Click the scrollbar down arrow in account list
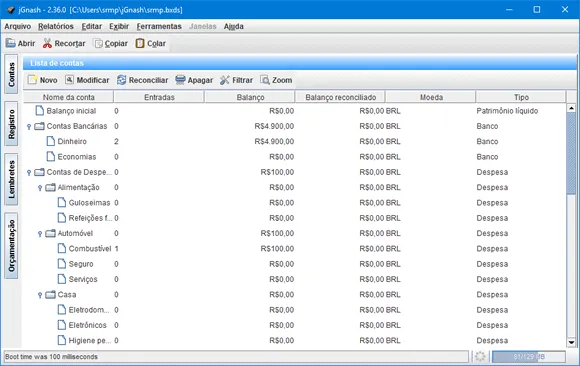The width and height of the screenshot is (580, 366). click(x=571, y=342)
